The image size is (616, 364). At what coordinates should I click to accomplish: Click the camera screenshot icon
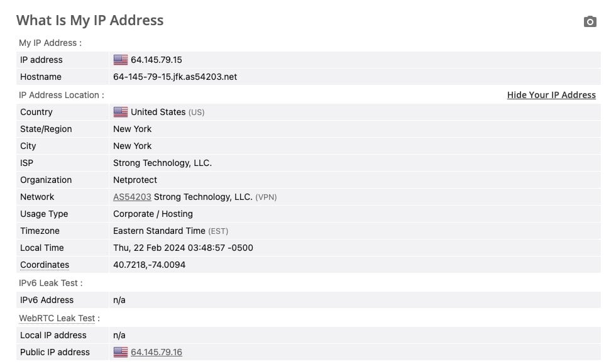click(x=590, y=22)
